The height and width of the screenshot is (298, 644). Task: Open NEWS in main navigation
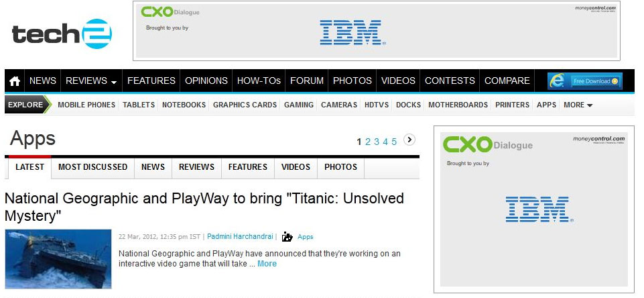point(43,81)
